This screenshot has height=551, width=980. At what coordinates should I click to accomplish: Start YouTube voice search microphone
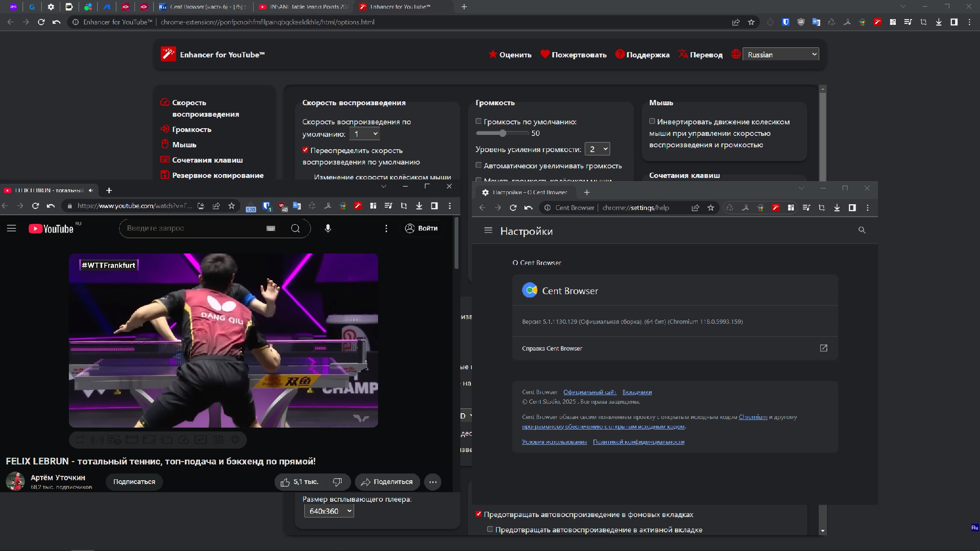[328, 229]
